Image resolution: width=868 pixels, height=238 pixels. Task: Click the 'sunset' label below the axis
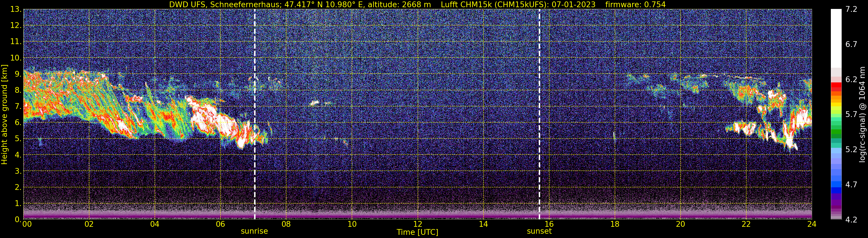pyautogui.click(x=539, y=231)
